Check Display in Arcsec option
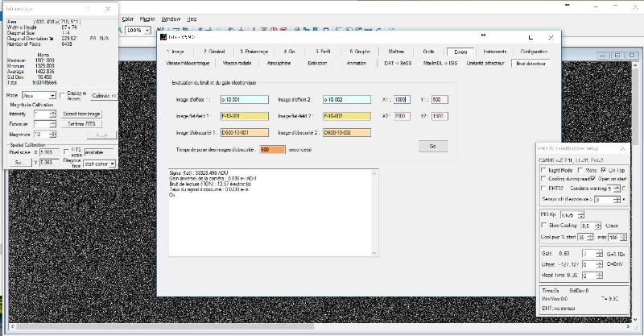 pyautogui.click(x=63, y=95)
